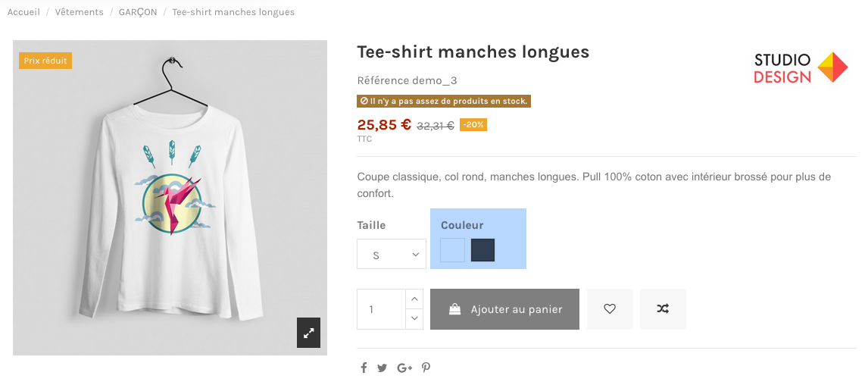The width and height of the screenshot is (868, 385).
Task: Click the Ajouter au panier button
Action: click(x=504, y=309)
